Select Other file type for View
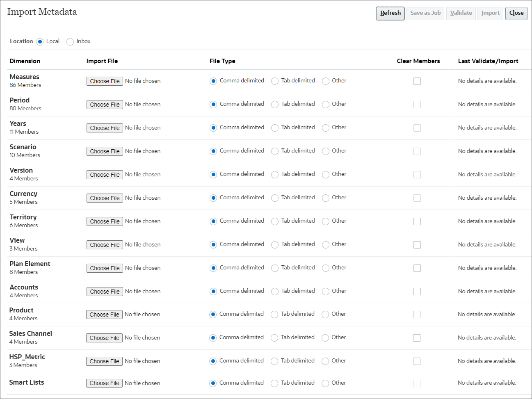Image resolution: width=532 pixels, height=399 pixels. click(325, 244)
